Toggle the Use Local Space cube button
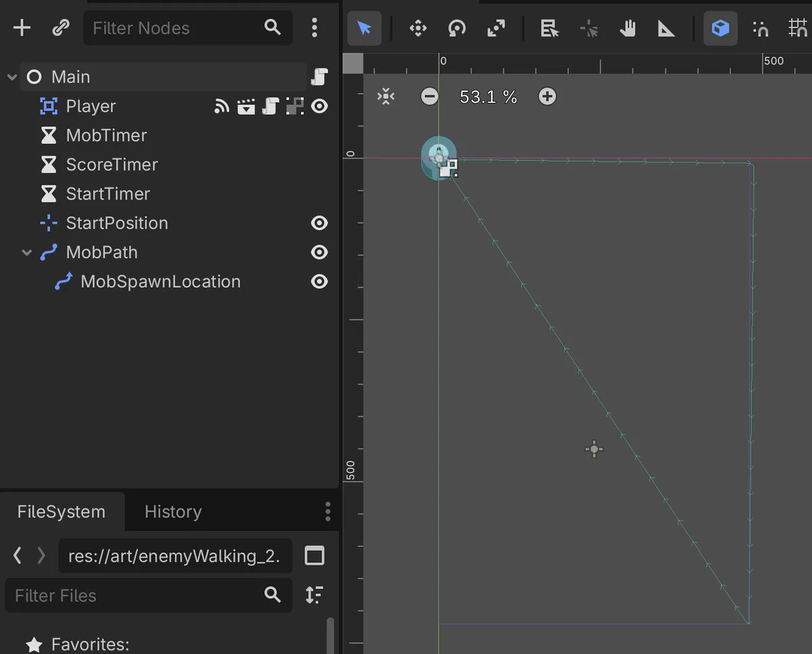Viewport: 812px width, 654px height. 721,28
